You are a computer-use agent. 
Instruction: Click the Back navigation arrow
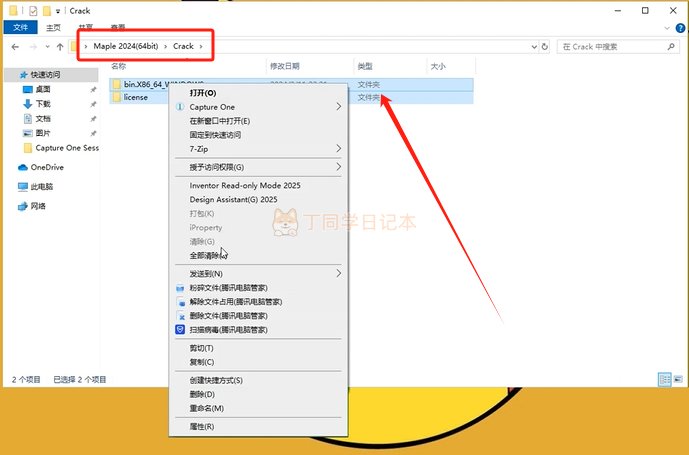(x=15, y=47)
